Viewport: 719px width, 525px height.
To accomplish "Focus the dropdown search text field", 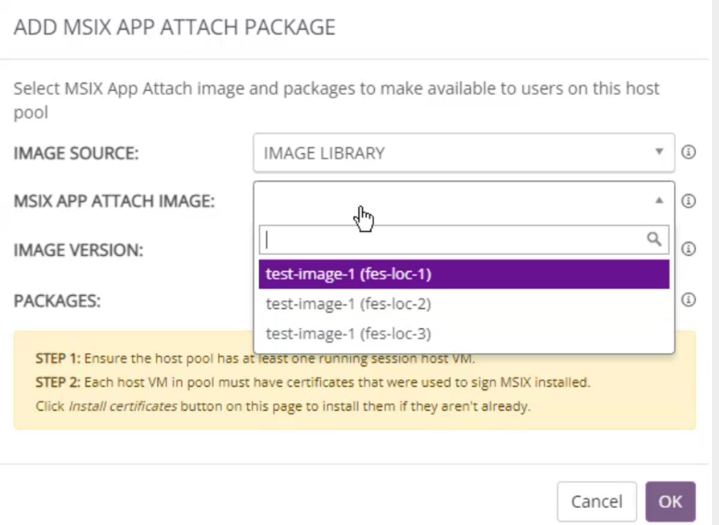I will pos(450,239).
